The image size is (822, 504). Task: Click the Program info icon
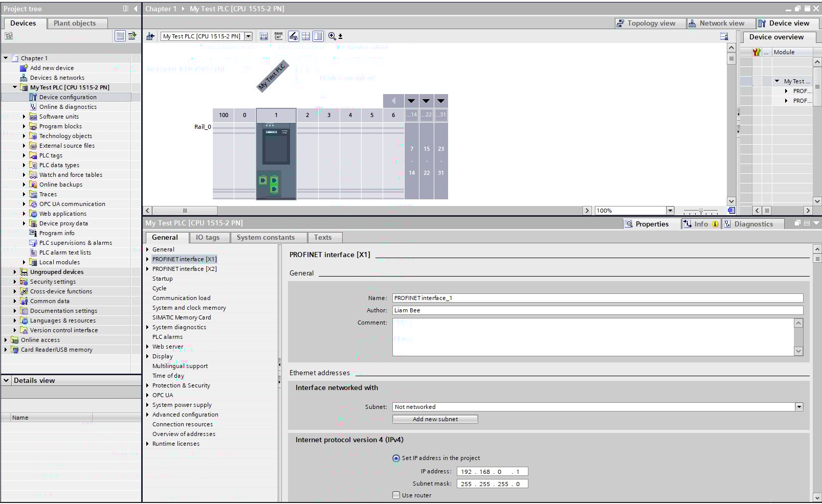(33, 233)
